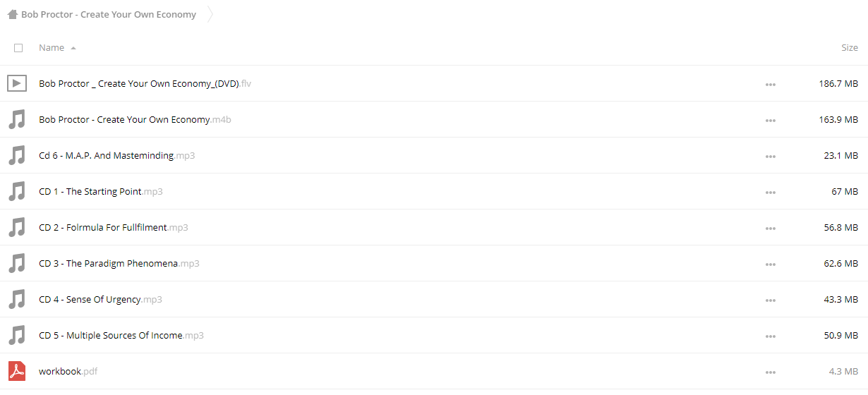Click the music icon for CD 5 Multiple Sources Of Income
This screenshot has height=395, width=868.
17,335
